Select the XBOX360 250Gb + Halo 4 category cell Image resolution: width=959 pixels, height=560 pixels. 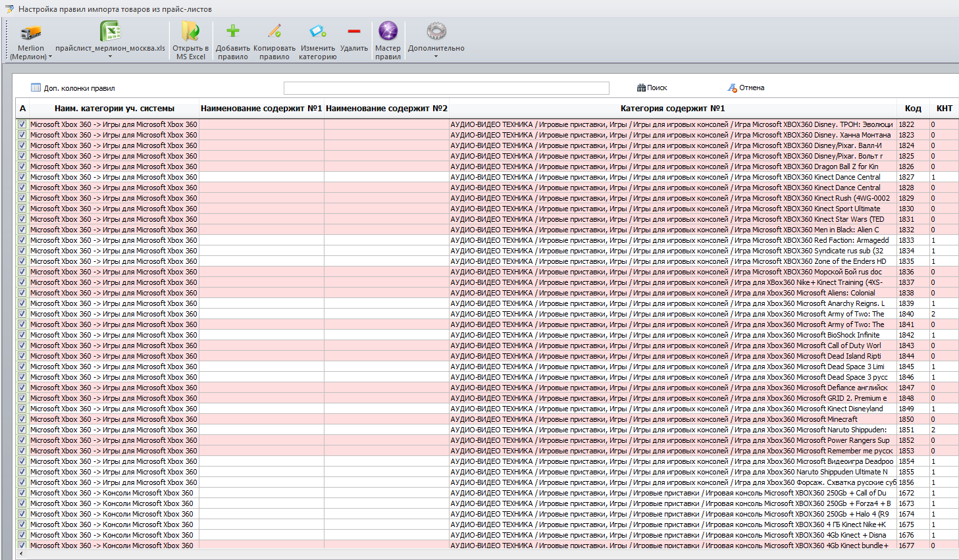pos(673,514)
